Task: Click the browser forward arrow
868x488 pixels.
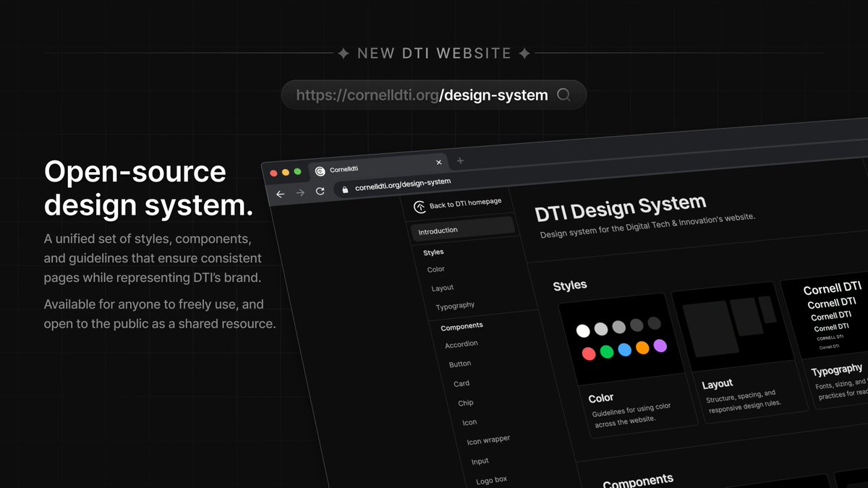Action: tap(300, 192)
